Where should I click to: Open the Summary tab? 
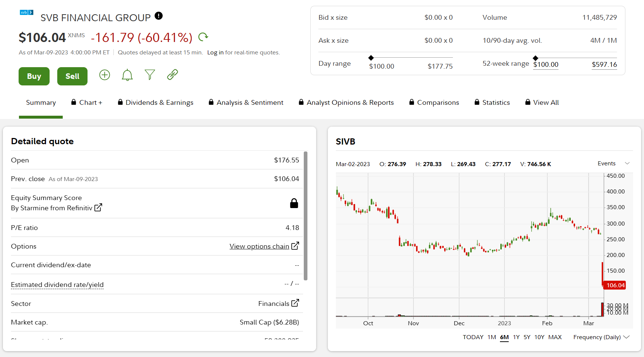[41, 103]
